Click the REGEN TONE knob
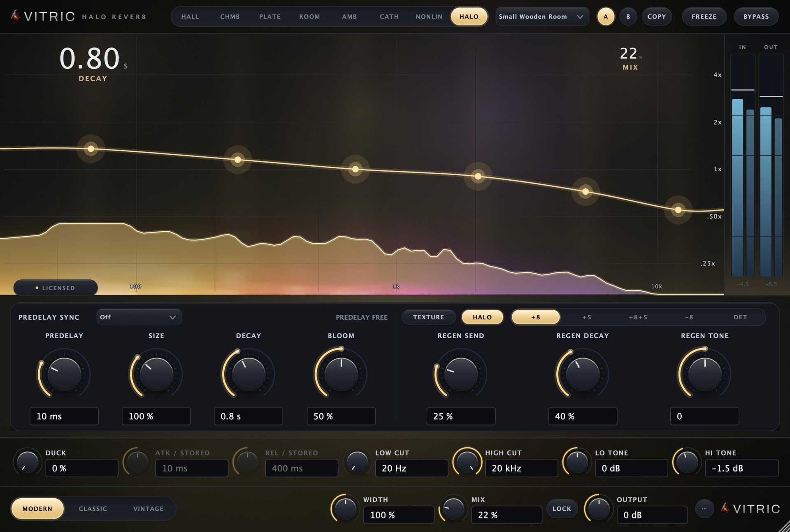The width and height of the screenshot is (790, 532). 705,374
